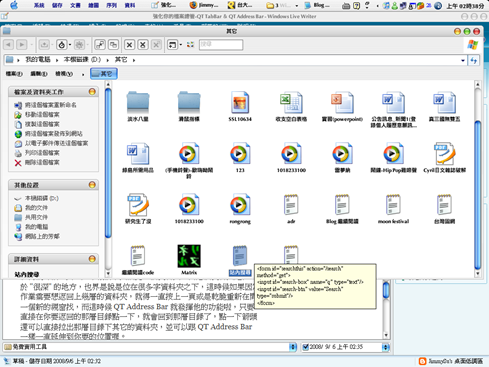Select the 研究生了沒 PDF file
Screen dimensions: 489x367
click(138, 209)
